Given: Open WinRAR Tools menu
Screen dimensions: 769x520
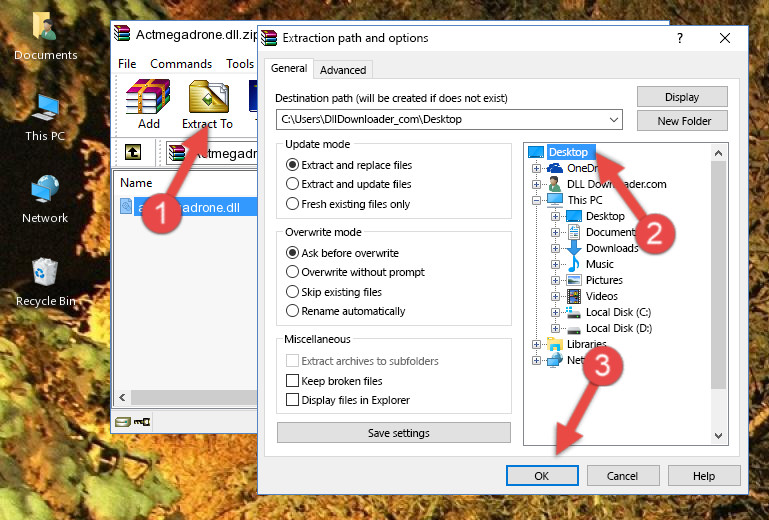Looking at the screenshot, I should pyautogui.click(x=240, y=64).
